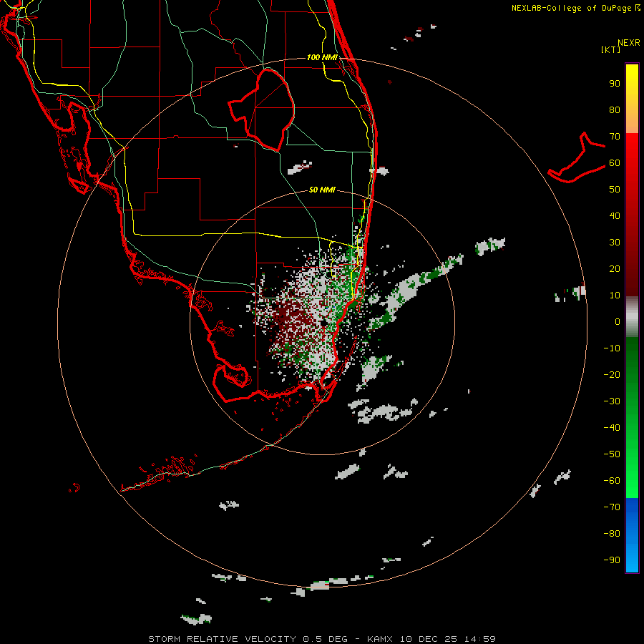The height and width of the screenshot is (644, 644).
Task: Click the "-10" value on the velocity scale
Action: (x=612, y=348)
